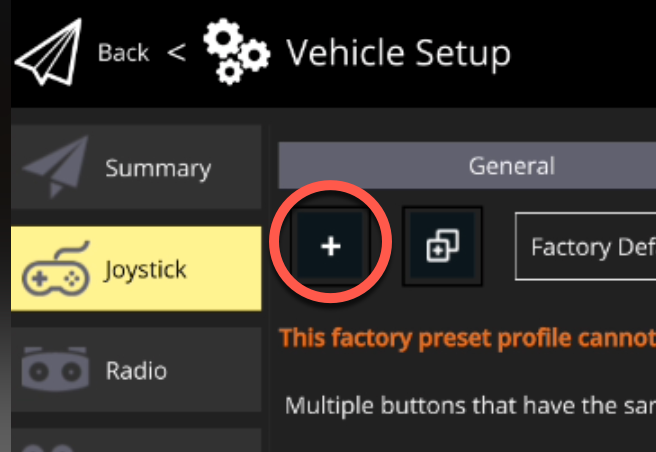Click the Joystick label text in sidebar
Viewport: 656px width, 452px height.
click(145, 269)
